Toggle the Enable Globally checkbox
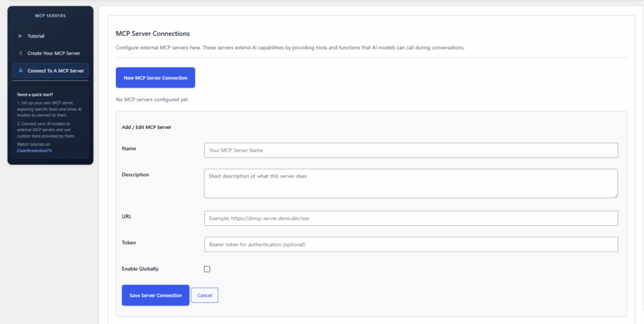 pos(207,269)
